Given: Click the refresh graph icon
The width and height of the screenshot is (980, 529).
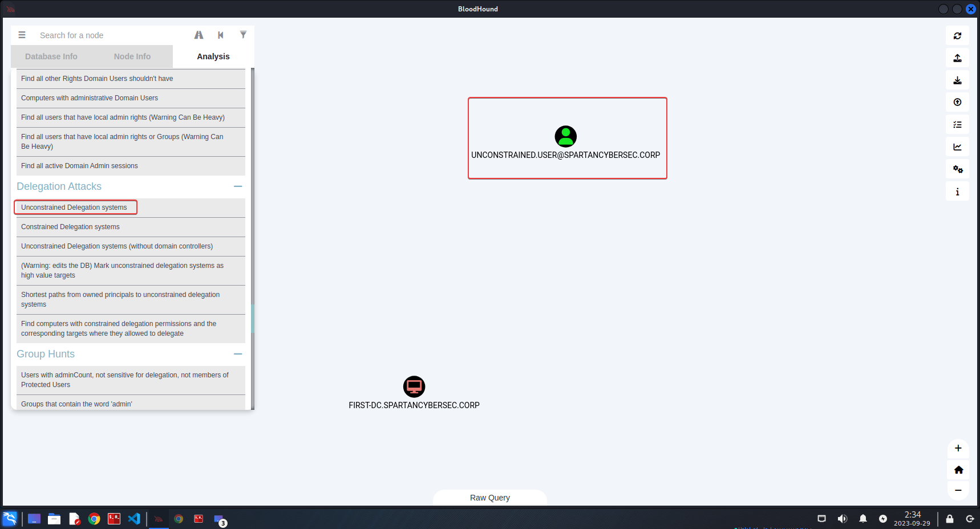Looking at the screenshot, I should 957,36.
